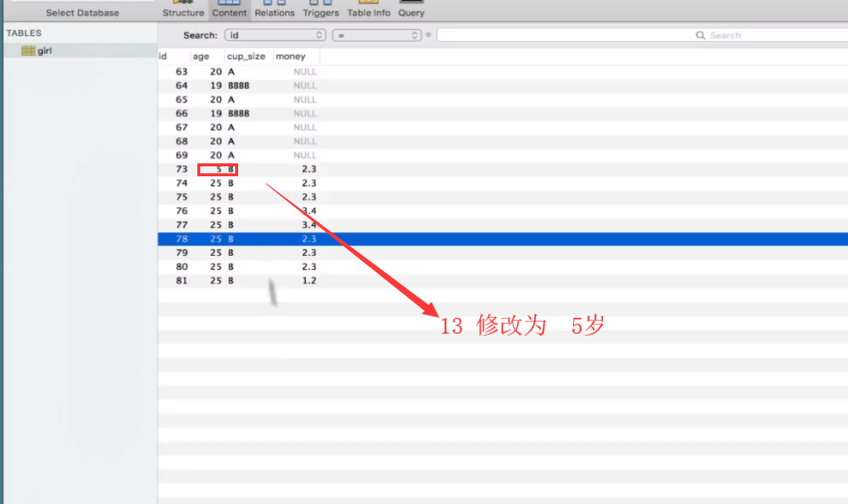Image resolution: width=848 pixels, height=504 pixels.
Task: Sort by the id column header
Action: pos(174,56)
